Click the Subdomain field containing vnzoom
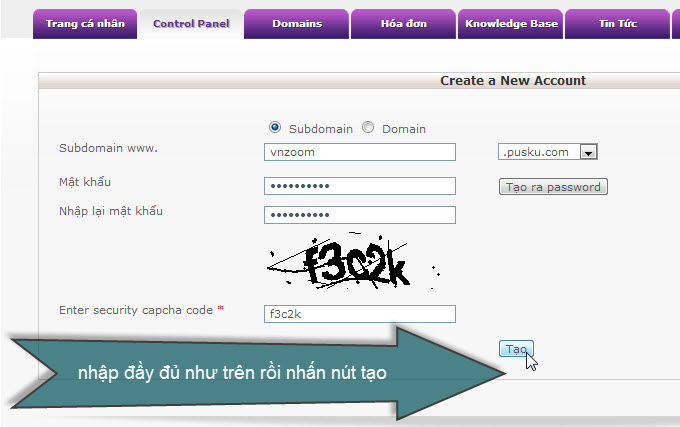Screen dimensions: 680x427 coord(360,152)
